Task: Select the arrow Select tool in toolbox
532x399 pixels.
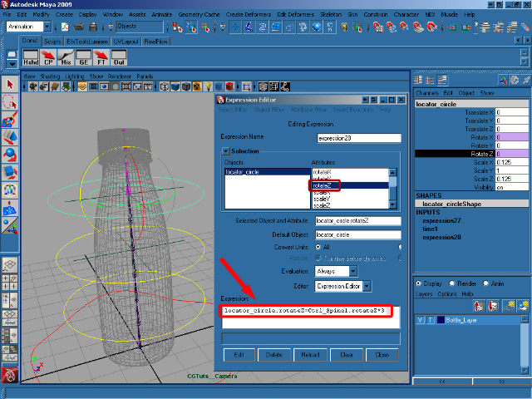Action: pos(10,84)
